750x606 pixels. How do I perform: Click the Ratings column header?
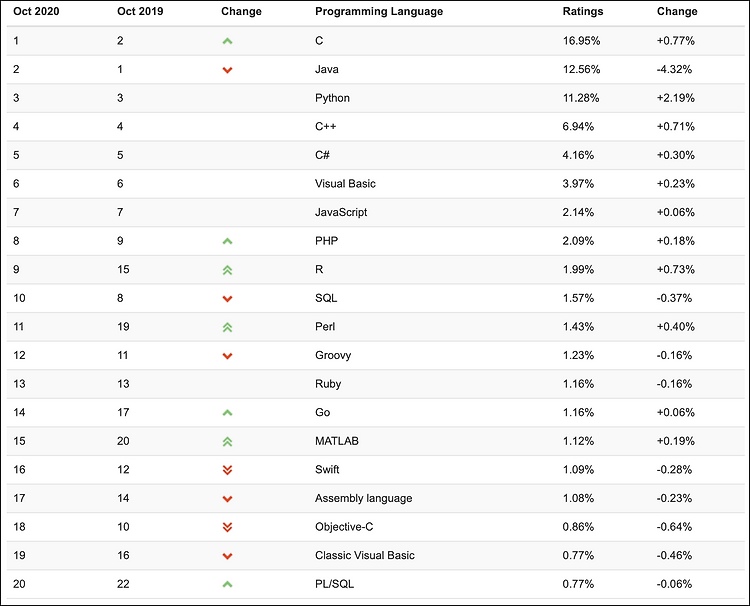[x=583, y=11]
